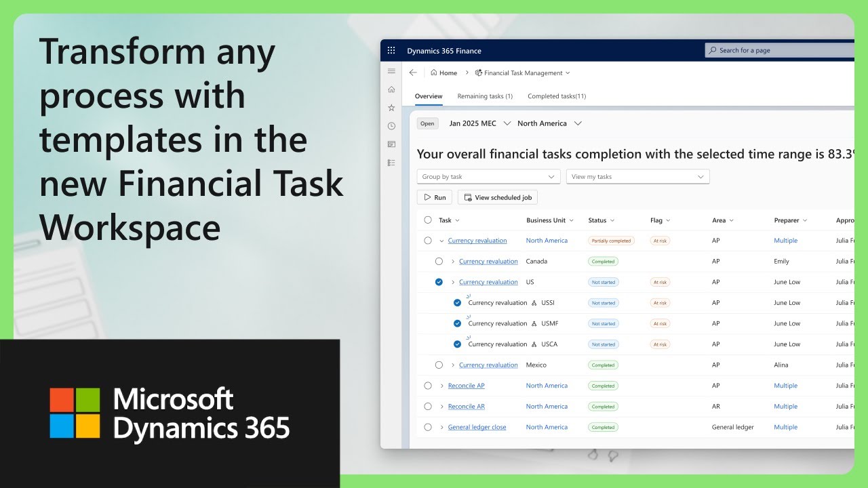Open Workspaces icon in the sidebar
868x488 pixels.
[x=391, y=144]
